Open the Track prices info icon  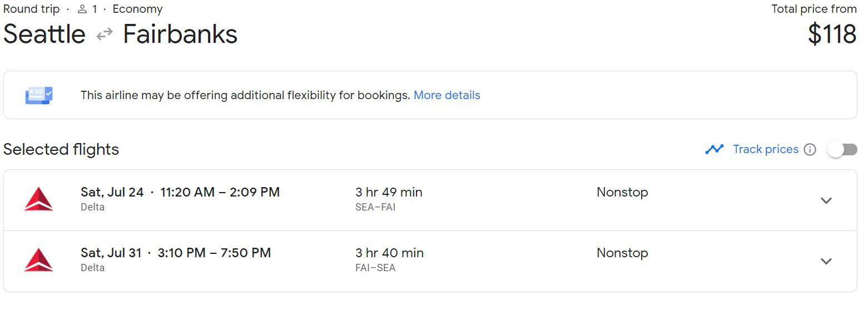[x=810, y=150]
